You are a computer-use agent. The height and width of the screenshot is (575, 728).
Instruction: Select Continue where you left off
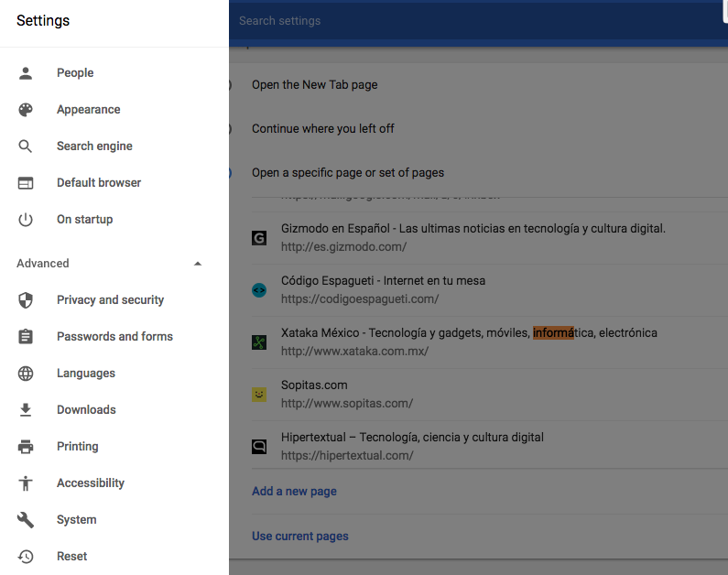tap(323, 128)
